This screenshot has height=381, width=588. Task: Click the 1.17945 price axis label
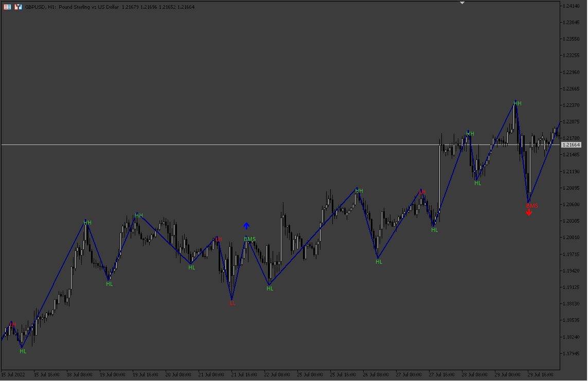click(571, 354)
